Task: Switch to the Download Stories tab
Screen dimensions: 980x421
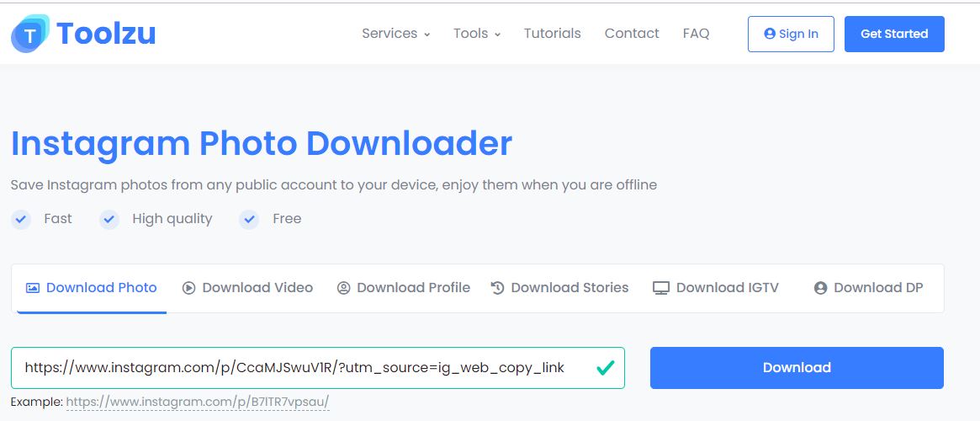Action: 560,288
